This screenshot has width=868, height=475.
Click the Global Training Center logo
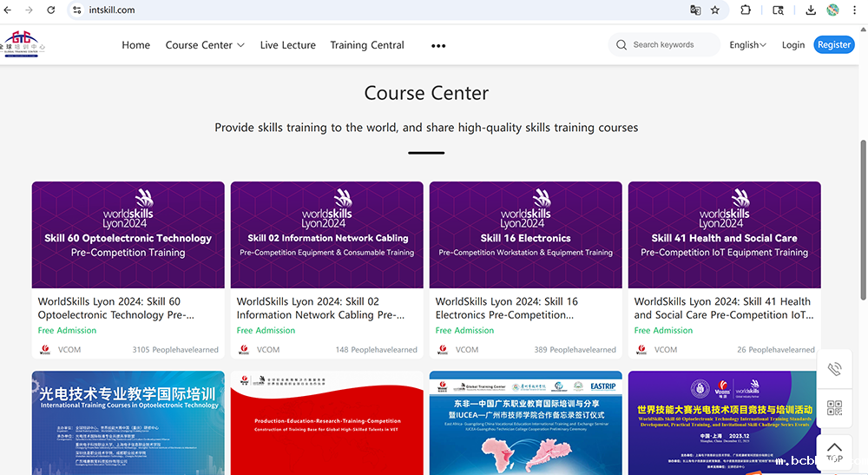(x=22, y=43)
